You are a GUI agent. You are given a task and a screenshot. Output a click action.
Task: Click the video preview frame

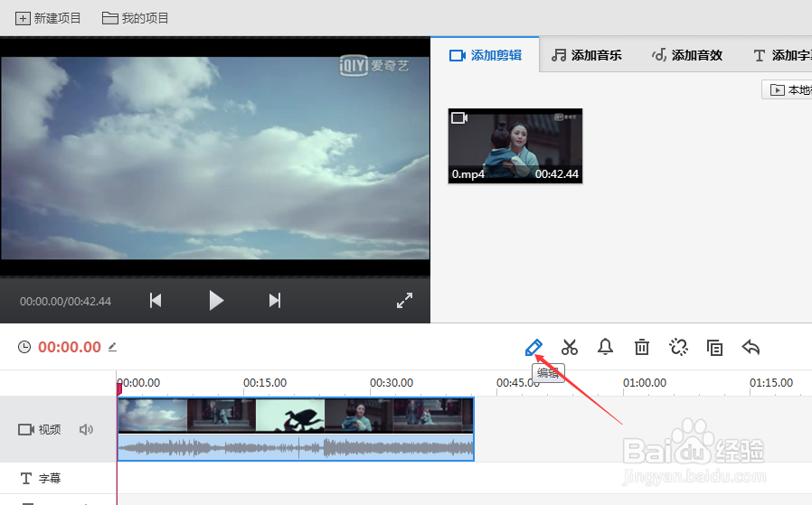(x=215, y=157)
